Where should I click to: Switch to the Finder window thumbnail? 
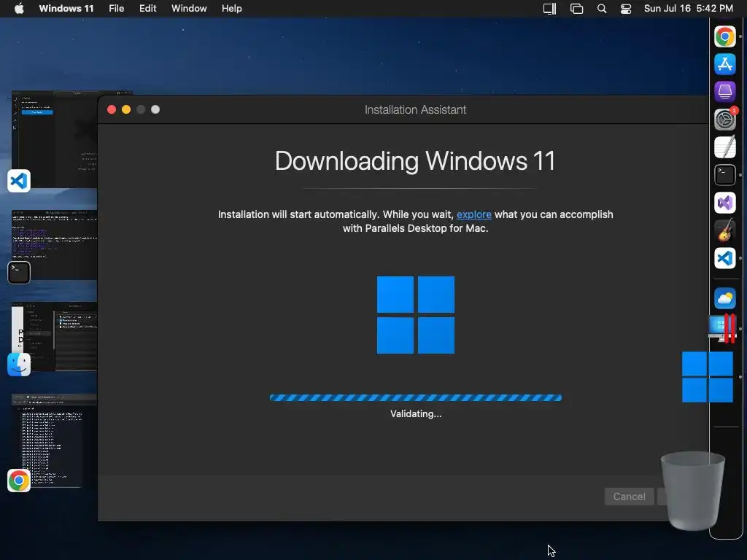pyautogui.click(x=54, y=336)
